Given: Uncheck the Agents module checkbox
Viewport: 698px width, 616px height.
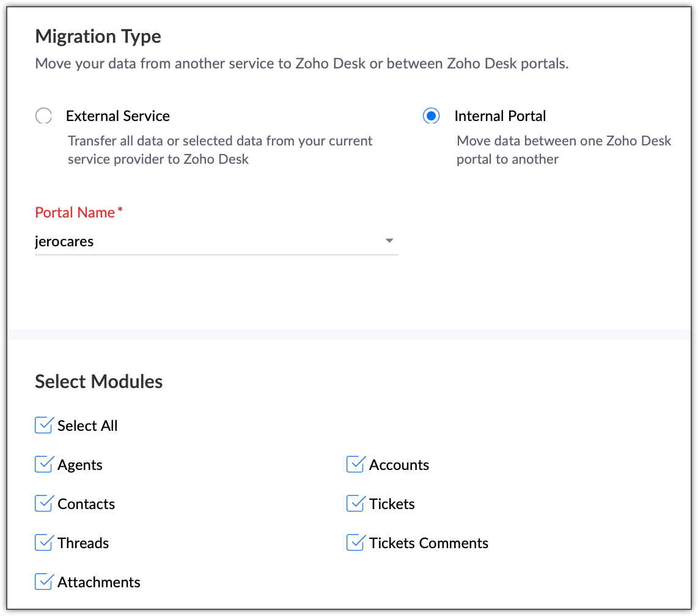Looking at the screenshot, I should click(x=43, y=464).
